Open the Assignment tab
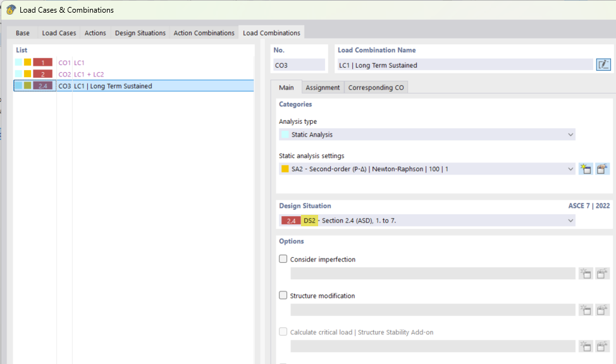Screen dimensions: 616x364 323,87
